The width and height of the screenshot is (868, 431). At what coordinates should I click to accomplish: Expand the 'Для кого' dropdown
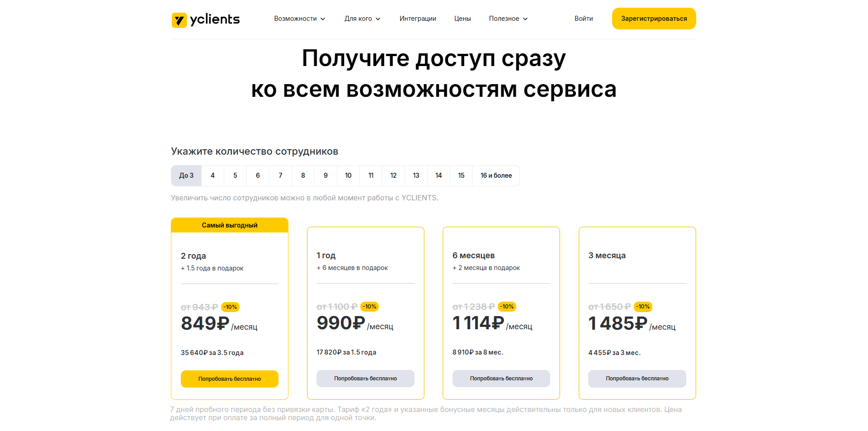coord(362,19)
